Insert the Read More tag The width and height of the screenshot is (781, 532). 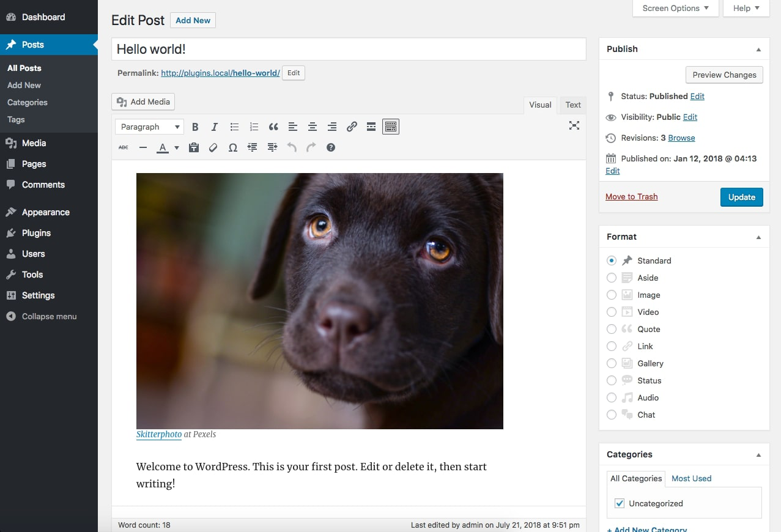point(371,127)
